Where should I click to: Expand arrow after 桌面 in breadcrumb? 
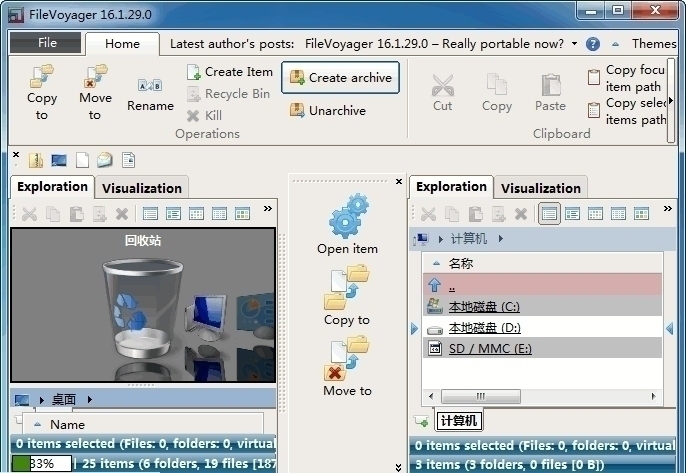pos(89,399)
